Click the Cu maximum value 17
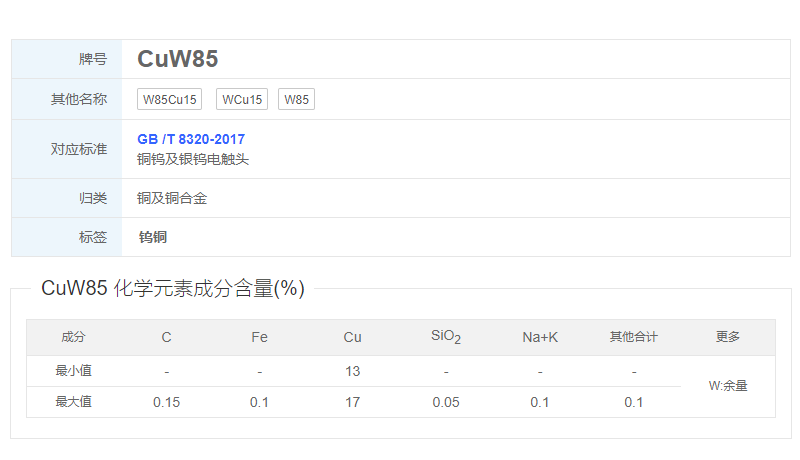 click(353, 402)
